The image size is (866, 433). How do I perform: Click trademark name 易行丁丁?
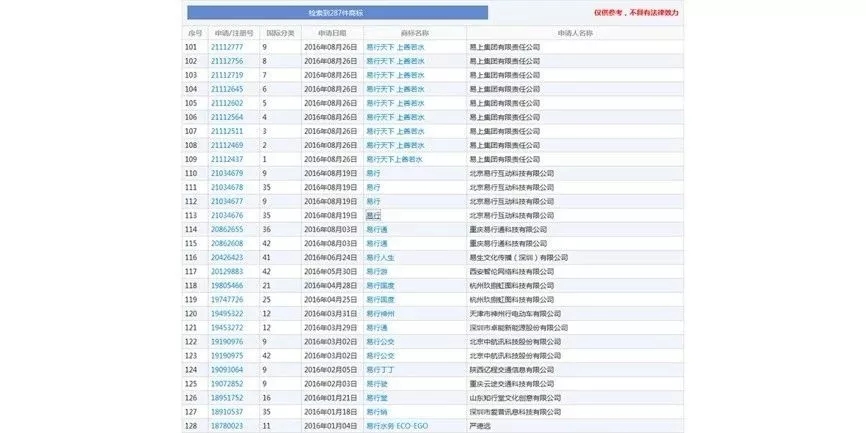pos(380,369)
